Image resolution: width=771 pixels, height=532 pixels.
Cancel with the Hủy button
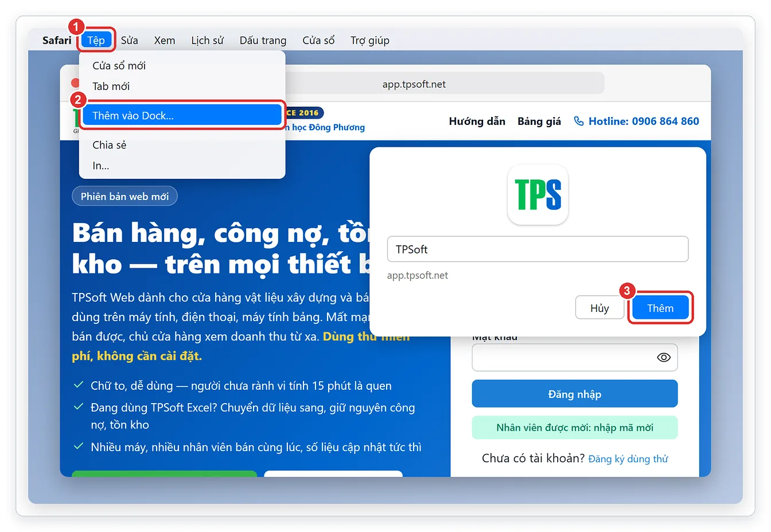tap(599, 308)
